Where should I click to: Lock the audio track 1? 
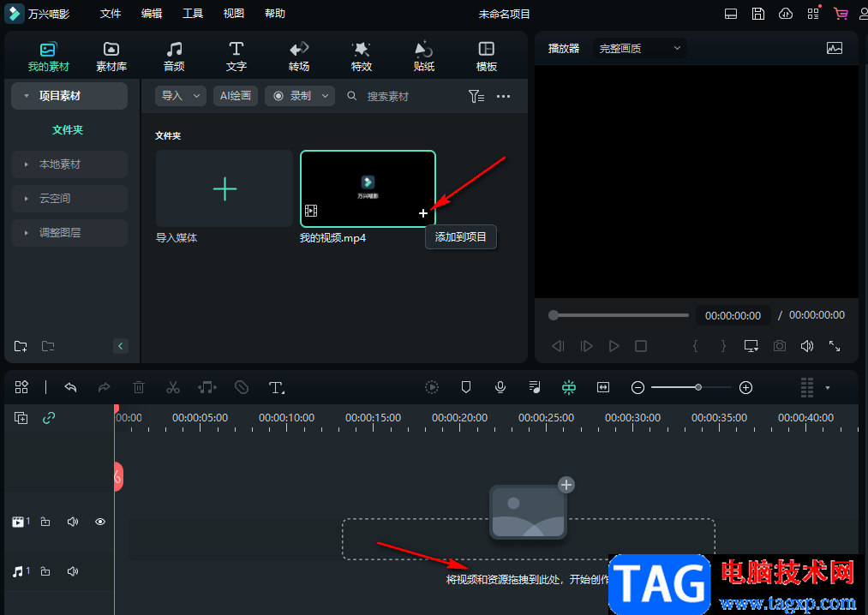pyautogui.click(x=45, y=570)
